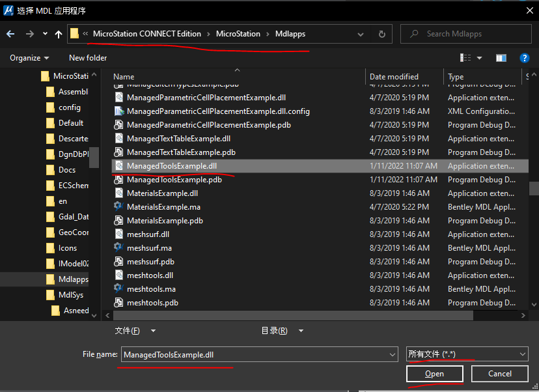Go up one folder level

[x=59, y=34]
